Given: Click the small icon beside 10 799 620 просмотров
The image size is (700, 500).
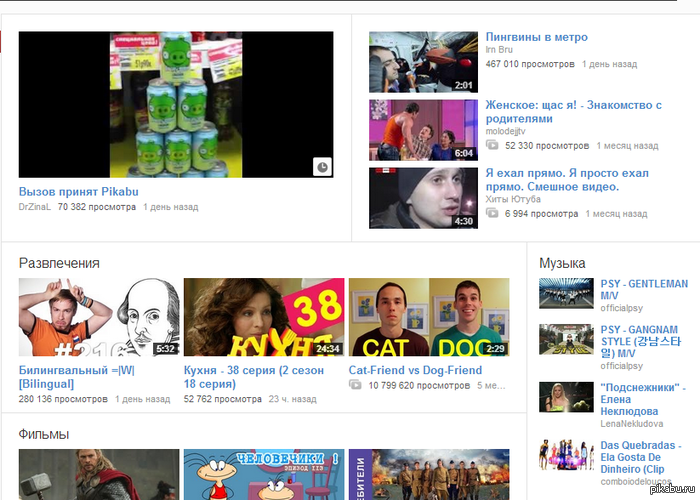Looking at the screenshot, I should click(356, 385).
